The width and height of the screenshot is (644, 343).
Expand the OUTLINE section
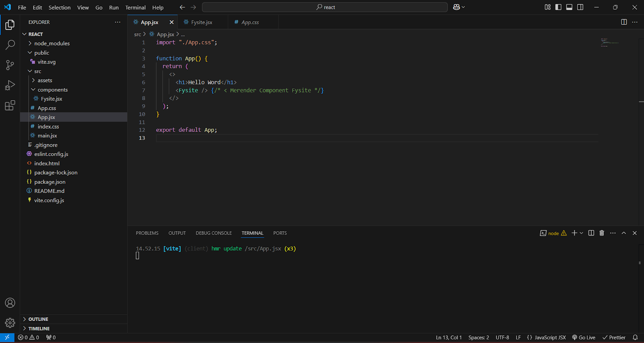(38, 319)
